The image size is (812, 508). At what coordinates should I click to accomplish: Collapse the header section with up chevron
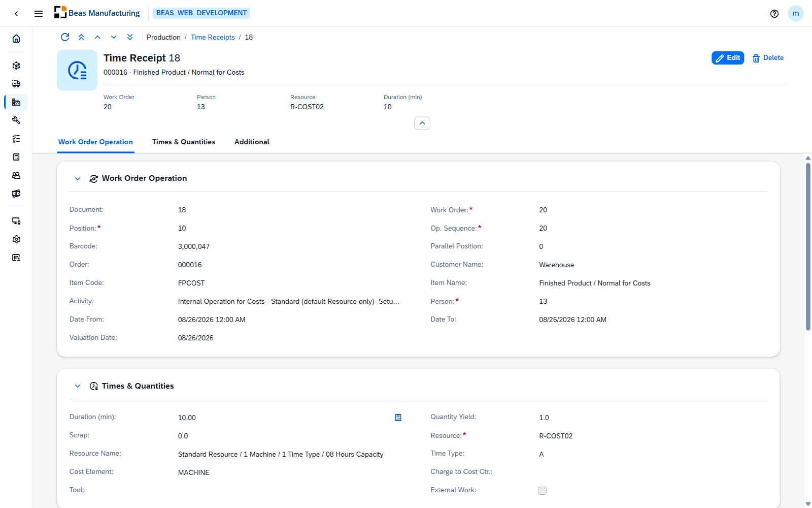point(422,123)
